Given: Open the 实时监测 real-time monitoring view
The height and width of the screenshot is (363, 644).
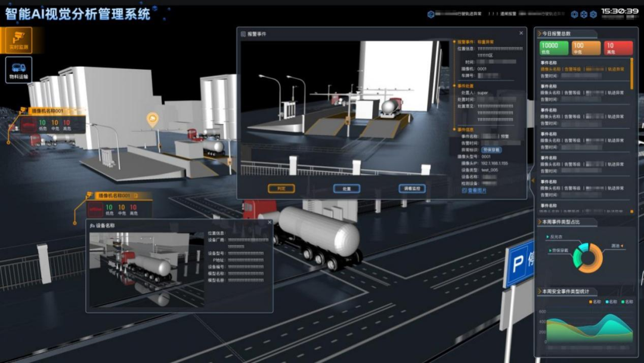Looking at the screenshot, I should click(18, 40).
